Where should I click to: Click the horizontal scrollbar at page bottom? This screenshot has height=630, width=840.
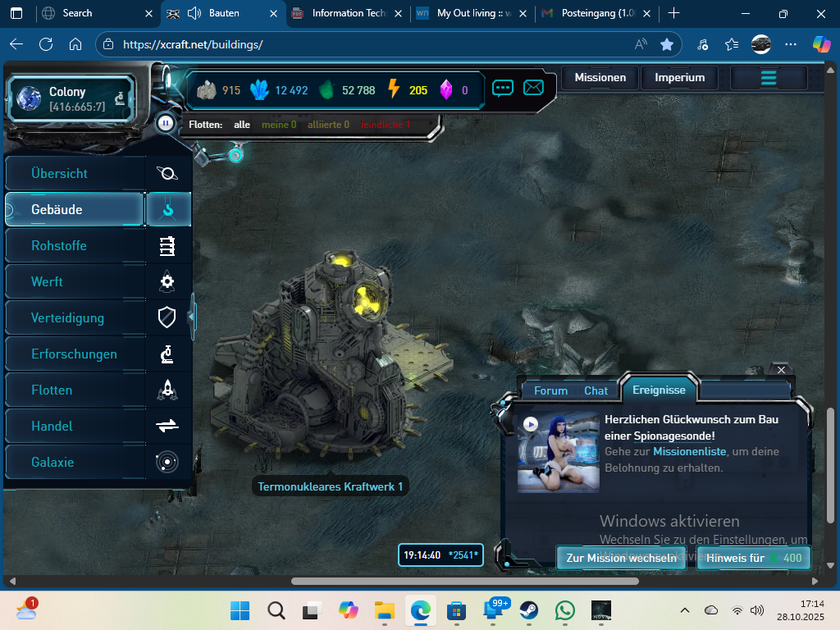[x=463, y=582]
